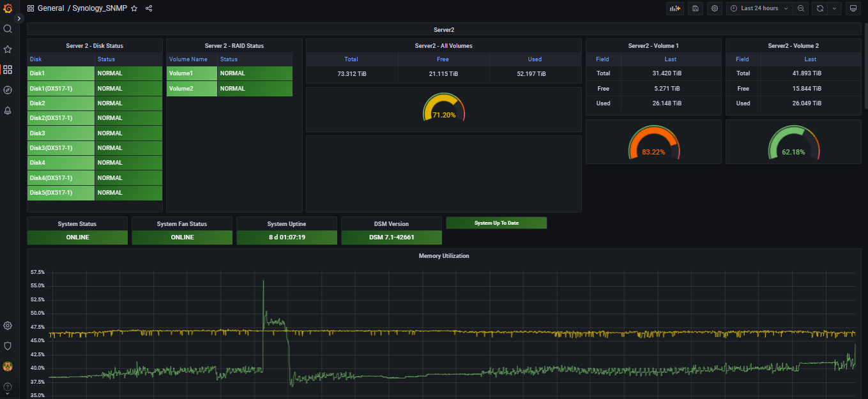
Task: Share the dashboard using share icon
Action: pos(149,8)
